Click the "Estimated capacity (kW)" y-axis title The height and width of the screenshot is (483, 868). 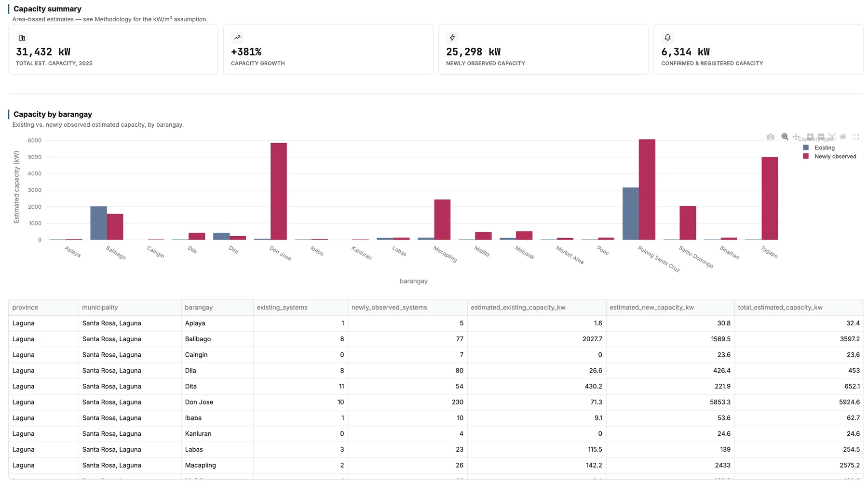(x=17, y=187)
